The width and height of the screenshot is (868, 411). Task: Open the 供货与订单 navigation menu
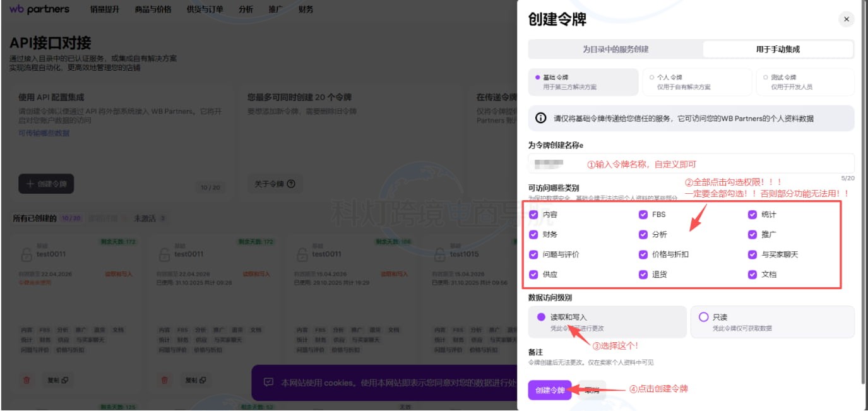coord(205,9)
